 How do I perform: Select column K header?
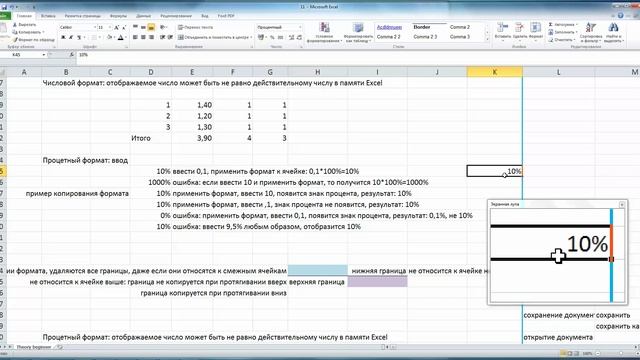pyautogui.click(x=494, y=72)
